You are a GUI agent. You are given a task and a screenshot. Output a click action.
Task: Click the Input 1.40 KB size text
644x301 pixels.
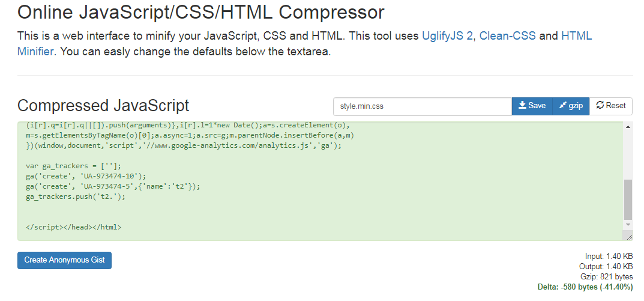[609, 257]
